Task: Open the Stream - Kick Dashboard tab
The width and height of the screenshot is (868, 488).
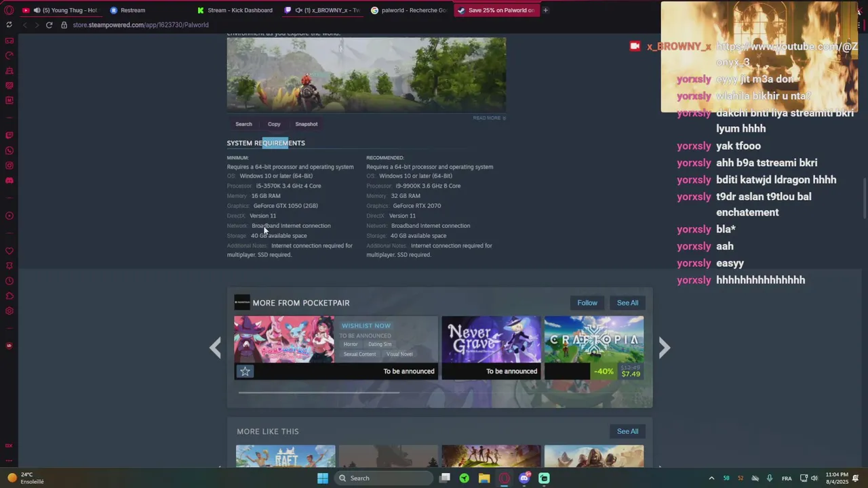Action: tap(235, 10)
